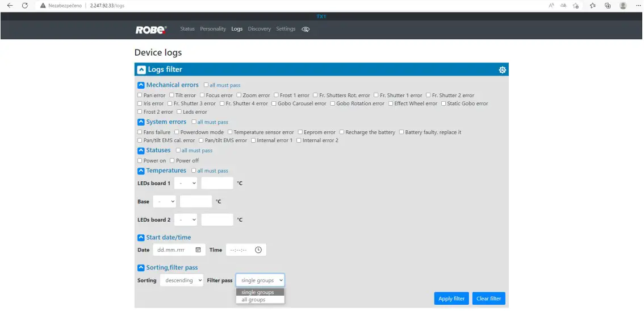Toggle Temperatures 'all must pass' checkbox
Screen dimensions: 644x311
pyautogui.click(x=194, y=171)
